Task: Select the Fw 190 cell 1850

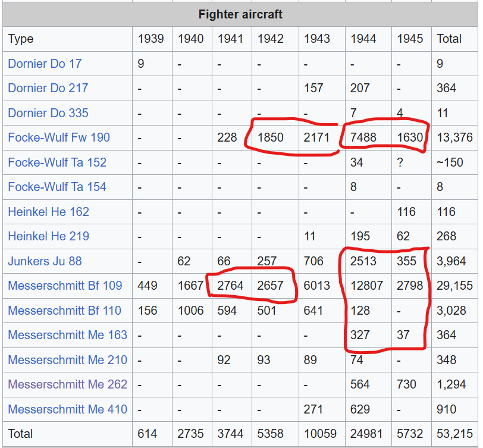Action: pyautogui.click(x=275, y=137)
